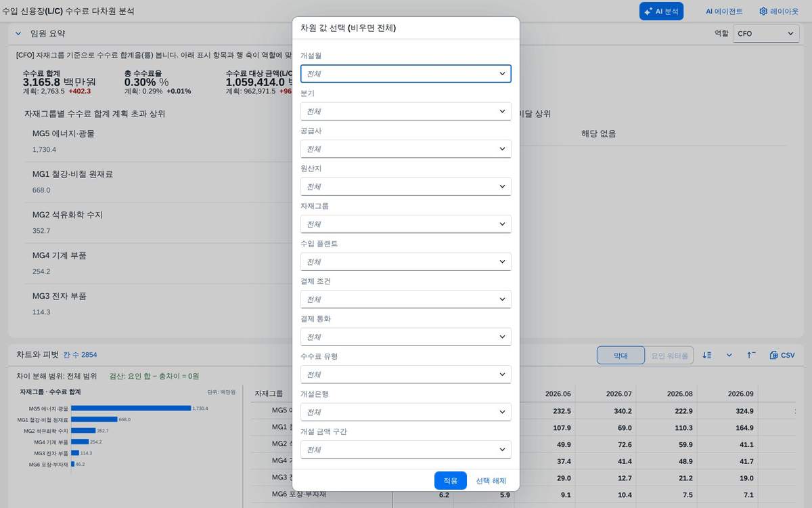Collapse the 임원 요약 section chevron
812x508 pixels.
[x=18, y=33]
